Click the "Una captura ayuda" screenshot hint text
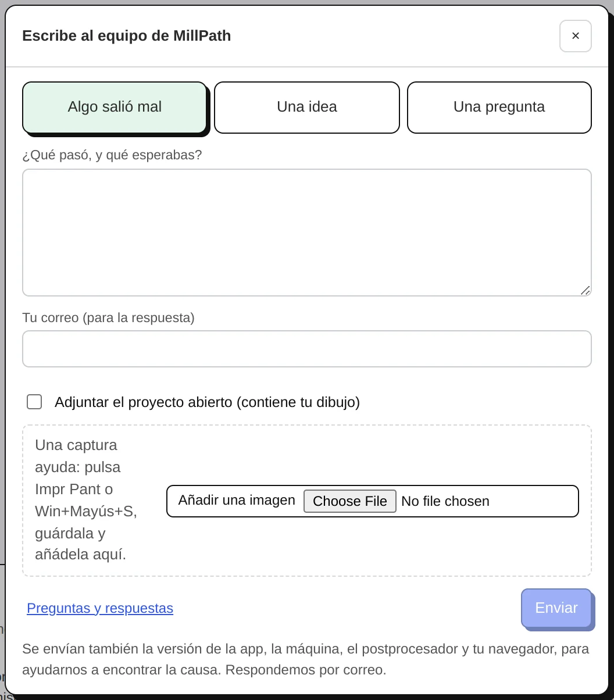The image size is (614, 700). 86,500
